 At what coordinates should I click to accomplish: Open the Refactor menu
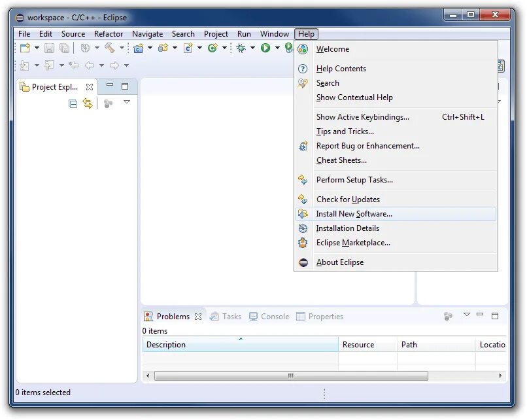(x=109, y=34)
